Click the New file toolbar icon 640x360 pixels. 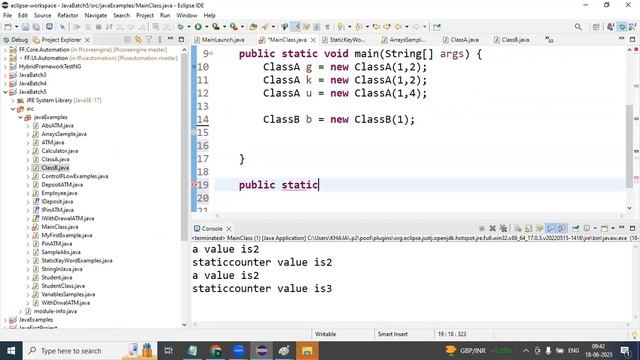(8, 27)
